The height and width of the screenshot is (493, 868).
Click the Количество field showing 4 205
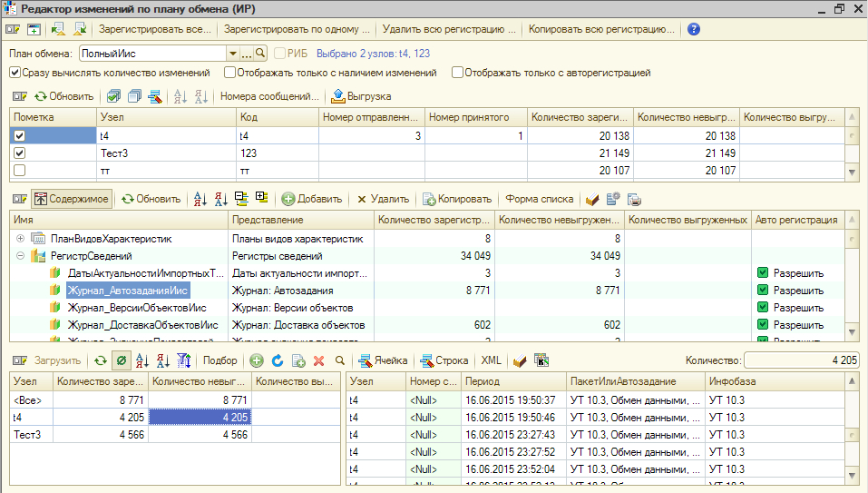click(x=801, y=360)
